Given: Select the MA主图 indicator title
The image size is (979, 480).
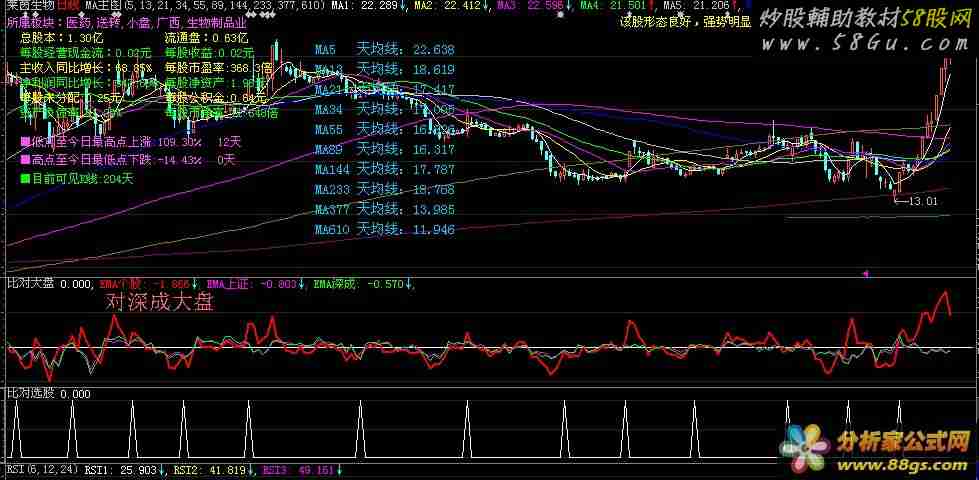Looking at the screenshot, I should click(x=105, y=6).
